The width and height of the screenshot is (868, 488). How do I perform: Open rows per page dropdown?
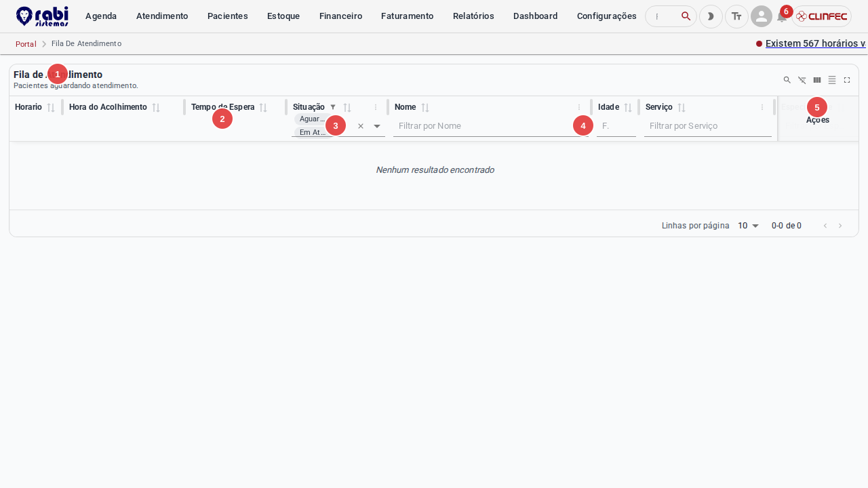[749, 226]
